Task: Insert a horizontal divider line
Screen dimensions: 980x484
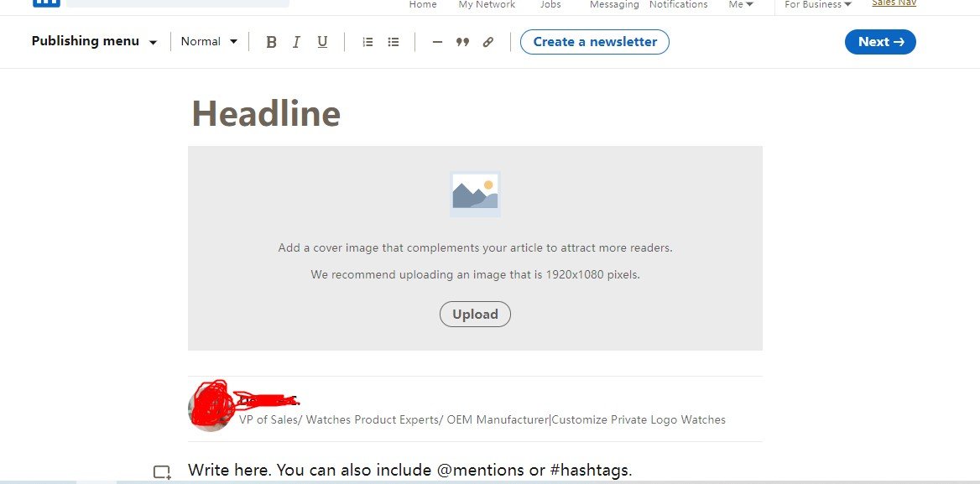Action: click(437, 42)
